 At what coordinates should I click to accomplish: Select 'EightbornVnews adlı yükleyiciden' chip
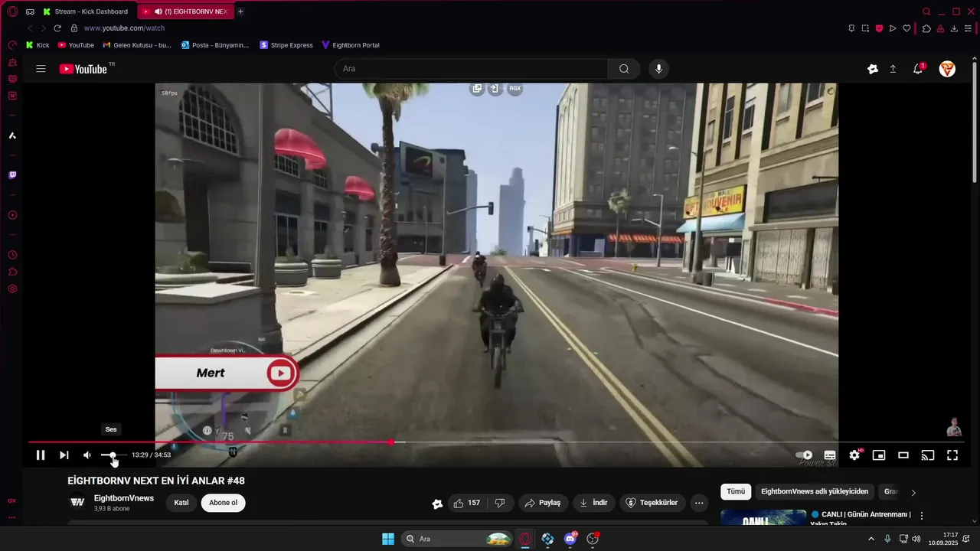[x=815, y=491]
